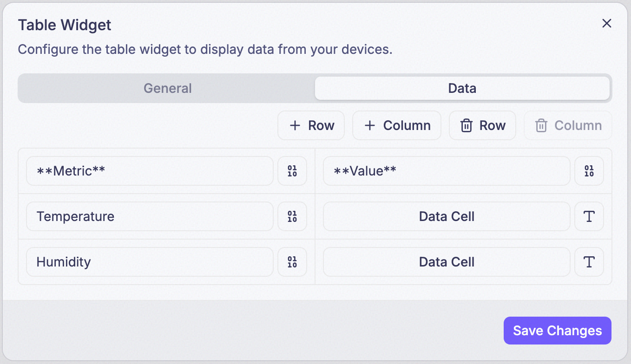Add a new Column with plus button
Viewport: 631px width, 364px height.
tap(397, 125)
